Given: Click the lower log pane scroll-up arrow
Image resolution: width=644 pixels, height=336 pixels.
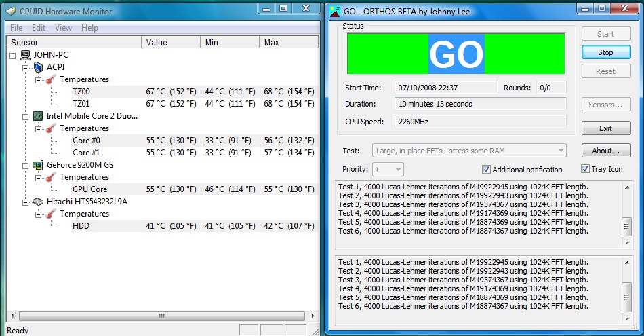Looking at the screenshot, I should click(x=627, y=263).
